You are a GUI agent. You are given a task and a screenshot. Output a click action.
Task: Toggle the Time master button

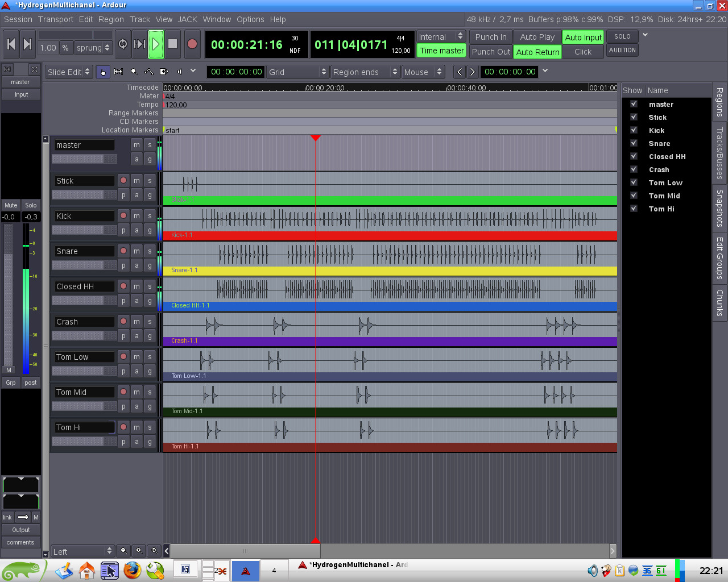click(442, 51)
